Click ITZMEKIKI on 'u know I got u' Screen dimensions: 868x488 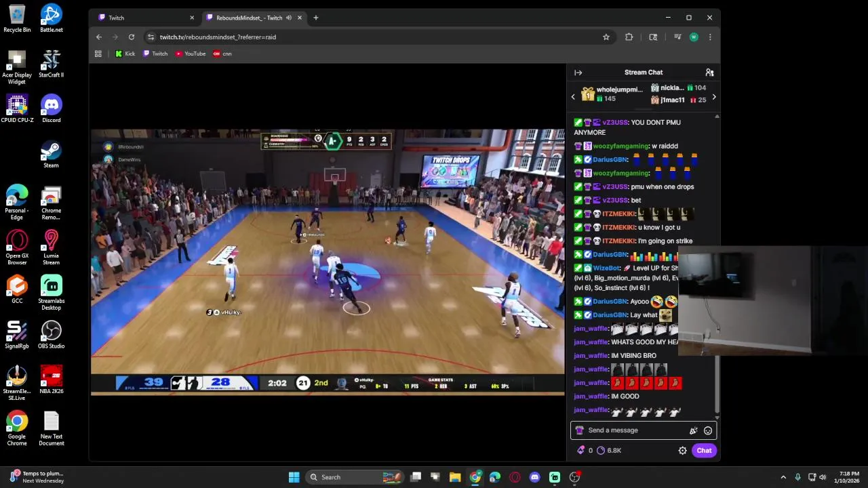(x=618, y=228)
